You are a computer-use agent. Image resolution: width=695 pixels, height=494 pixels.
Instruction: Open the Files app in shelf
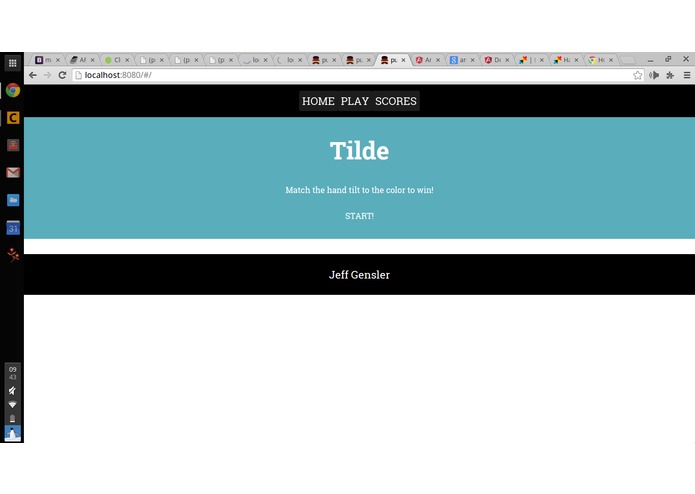[13, 200]
